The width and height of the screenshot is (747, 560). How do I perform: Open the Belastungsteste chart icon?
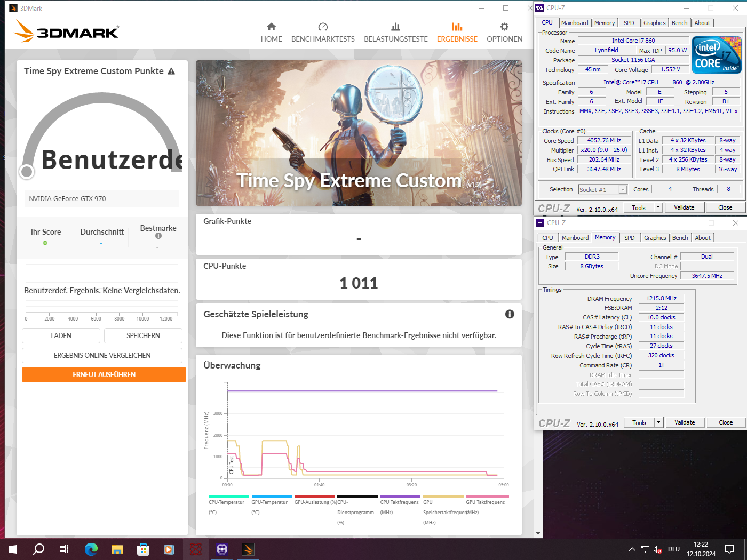tap(395, 27)
